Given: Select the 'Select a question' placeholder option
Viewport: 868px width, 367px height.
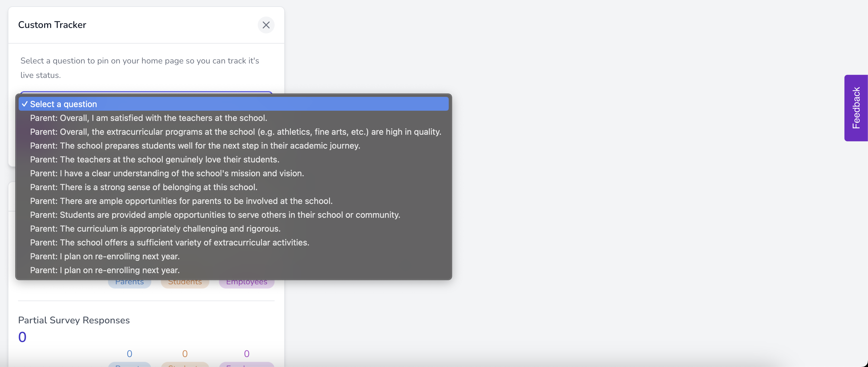Looking at the screenshot, I should (63, 104).
